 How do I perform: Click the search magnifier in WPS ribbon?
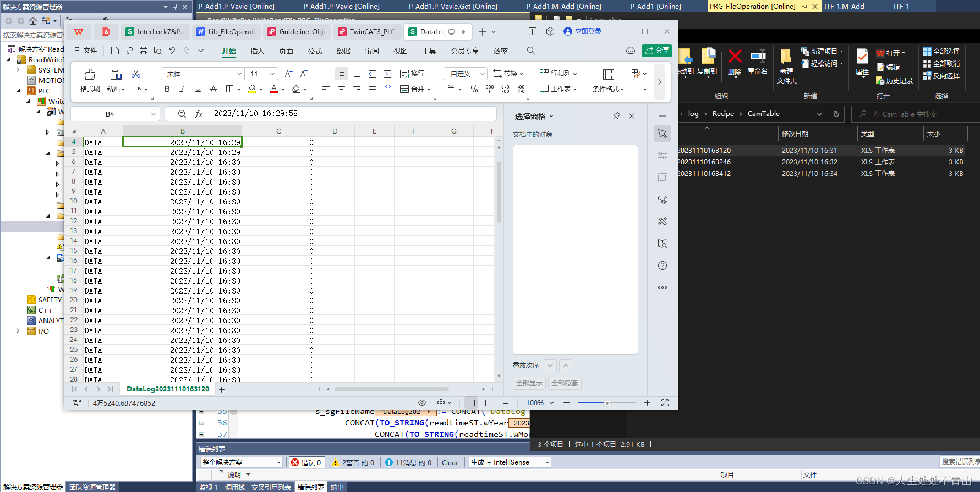531,51
